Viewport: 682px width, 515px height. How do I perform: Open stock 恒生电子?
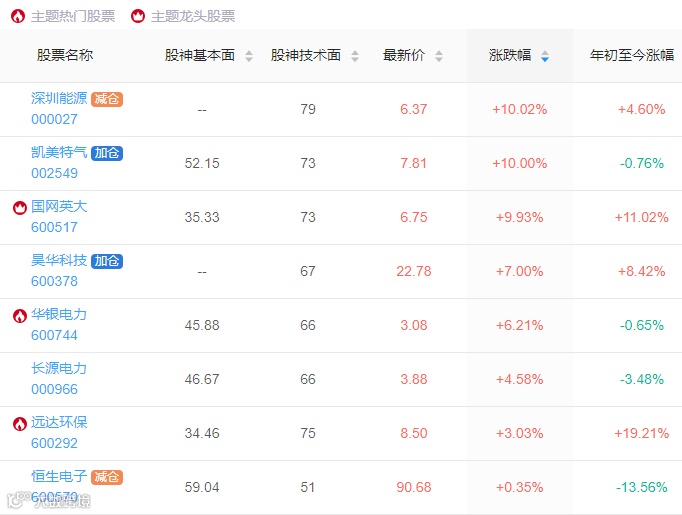59,476
